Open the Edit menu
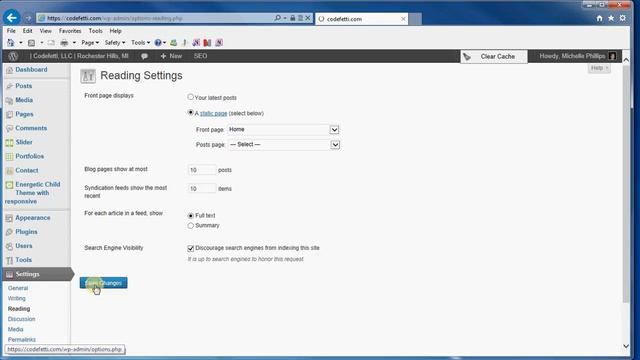This screenshot has height=360, width=640. coord(27,31)
